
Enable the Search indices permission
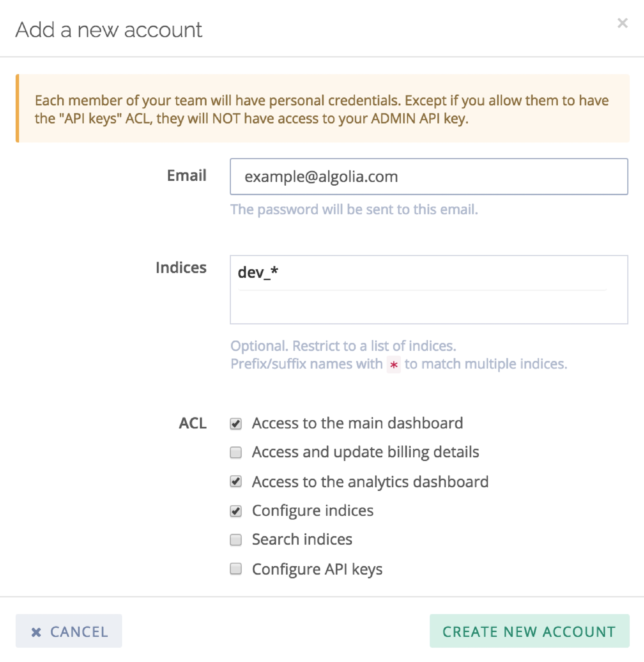pos(236,540)
